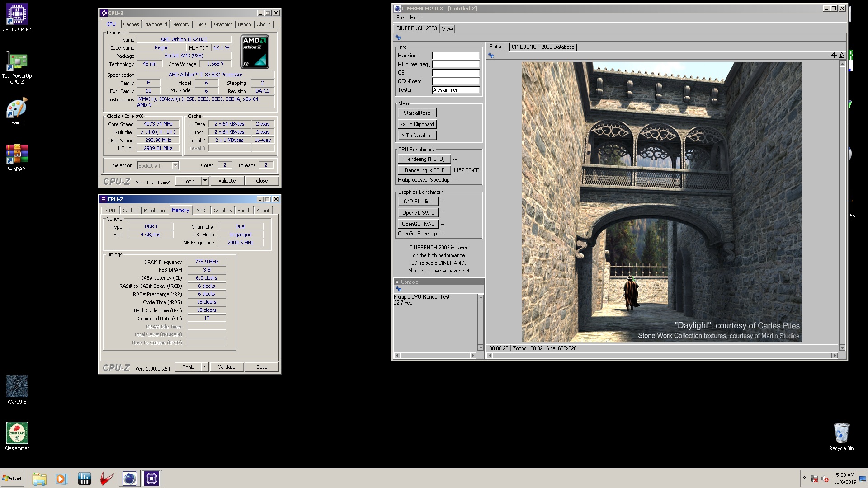This screenshot has width=868, height=488.
Task: Run the OpenGL SW-L test
Action: pos(418,213)
